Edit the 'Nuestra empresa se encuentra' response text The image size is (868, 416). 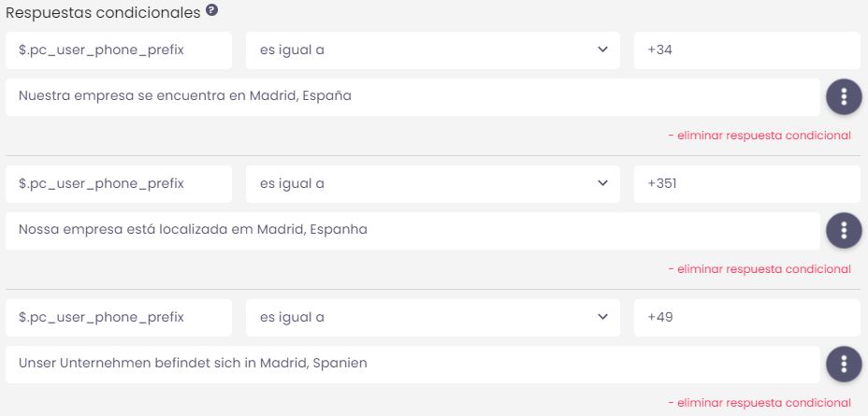412,97
